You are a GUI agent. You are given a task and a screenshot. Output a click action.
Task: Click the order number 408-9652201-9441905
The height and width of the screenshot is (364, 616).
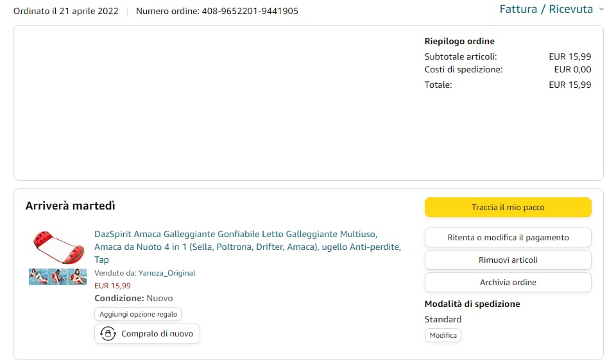[250, 11]
